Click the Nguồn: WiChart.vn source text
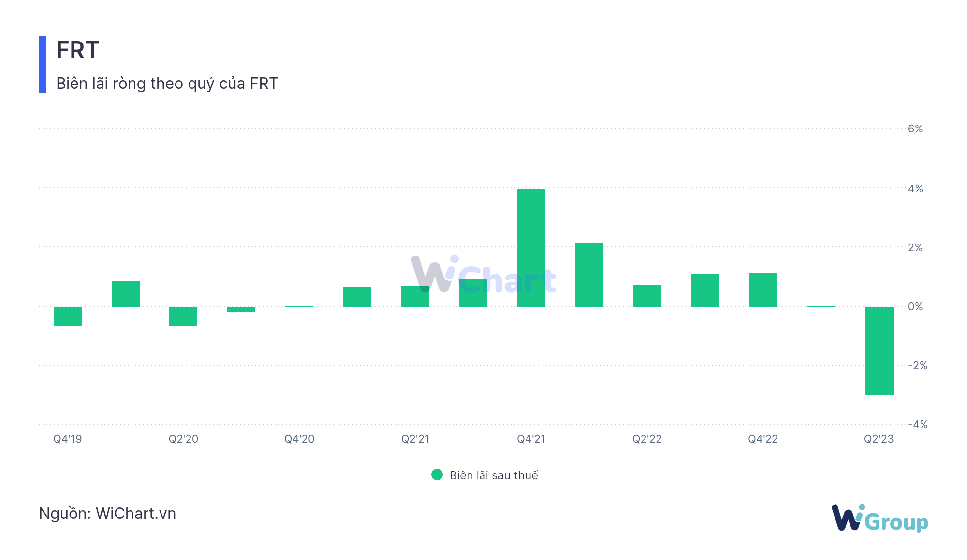 point(107,514)
